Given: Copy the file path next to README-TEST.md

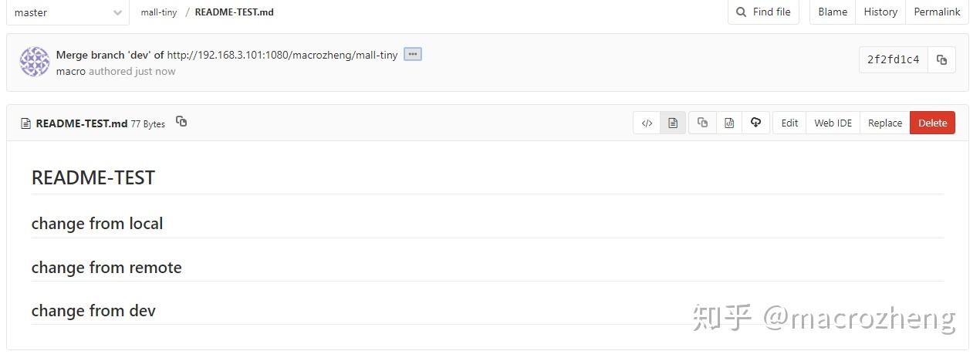Looking at the screenshot, I should coord(181,122).
